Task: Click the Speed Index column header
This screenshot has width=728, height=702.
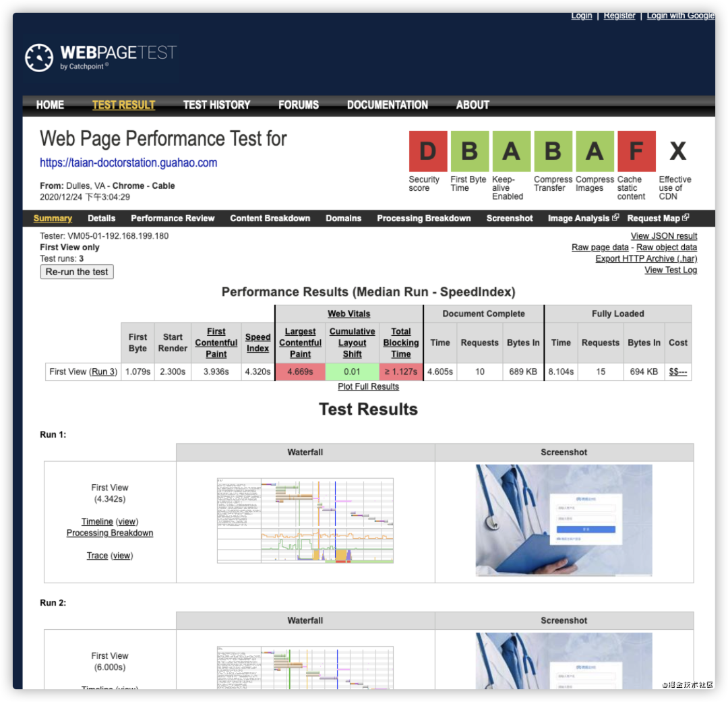Action: (257, 343)
